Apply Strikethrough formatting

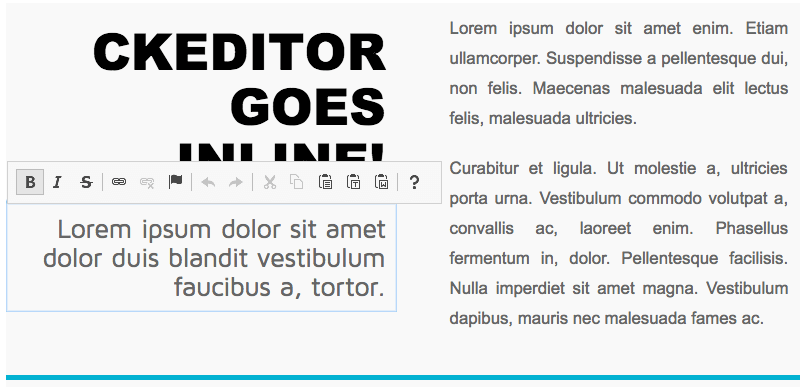(86, 182)
